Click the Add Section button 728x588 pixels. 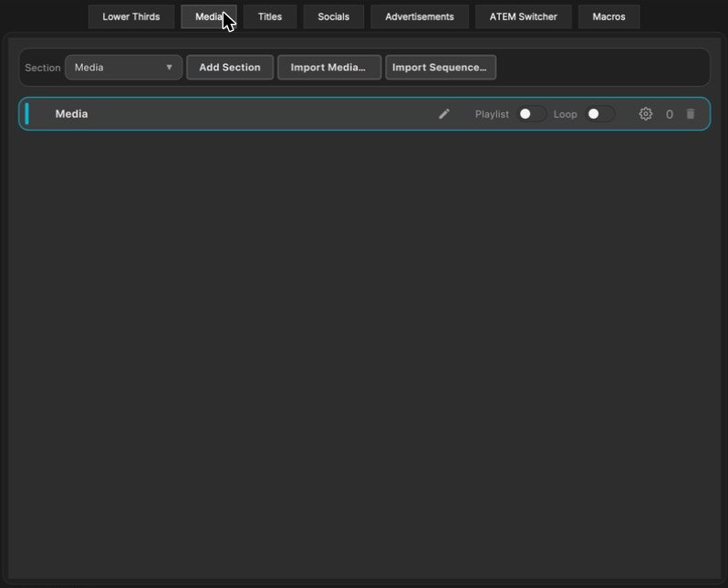(230, 68)
